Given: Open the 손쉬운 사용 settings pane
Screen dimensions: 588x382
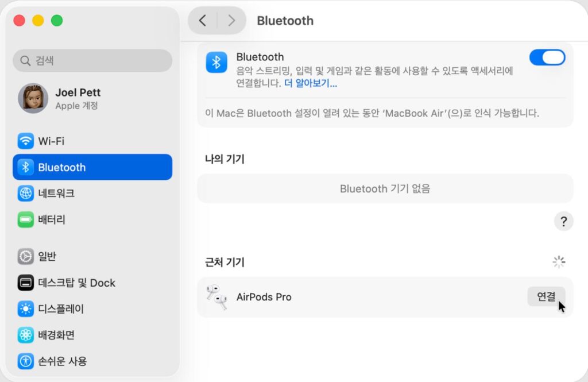Looking at the screenshot, I should (x=92, y=361).
